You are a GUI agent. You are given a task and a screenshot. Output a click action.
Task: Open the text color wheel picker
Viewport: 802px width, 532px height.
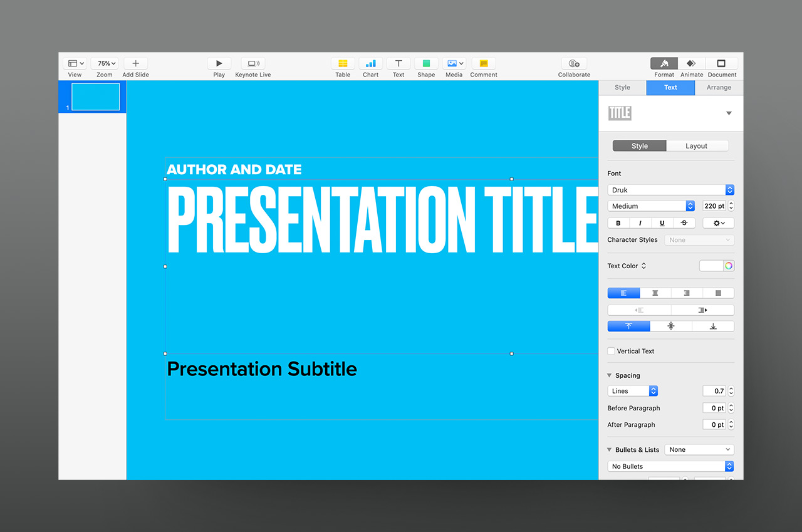(x=729, y=266)
